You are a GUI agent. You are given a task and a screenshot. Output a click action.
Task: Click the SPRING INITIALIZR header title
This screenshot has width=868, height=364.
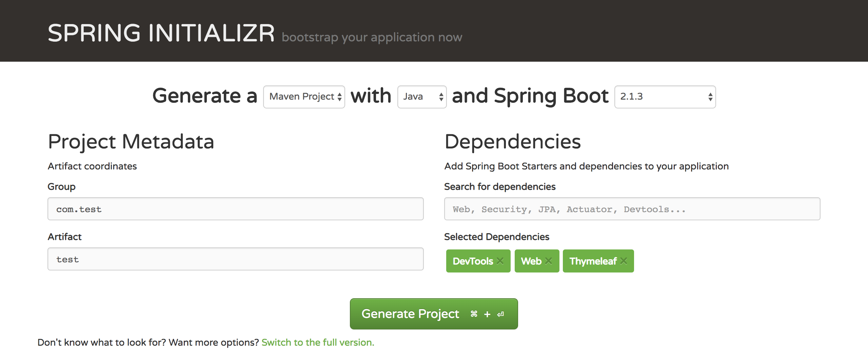click(161, 33)
